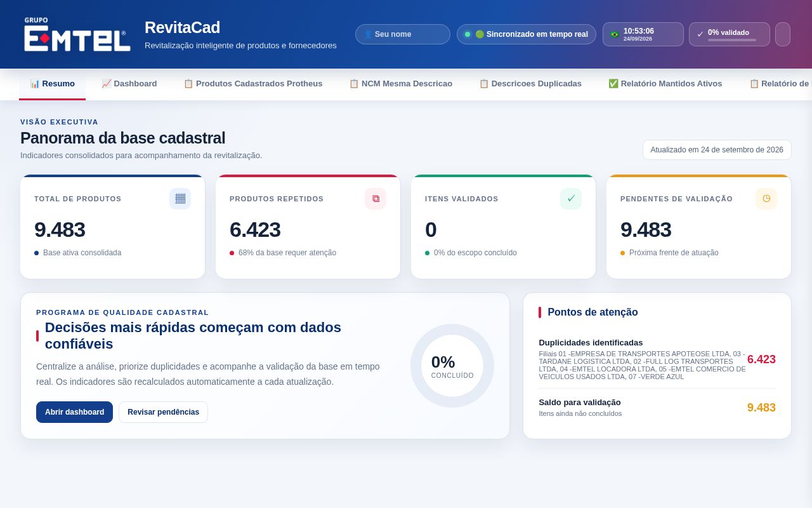Click the 10:53:06 clock display
The height and width of the screenshot is (508, 812).
point(639,30)
